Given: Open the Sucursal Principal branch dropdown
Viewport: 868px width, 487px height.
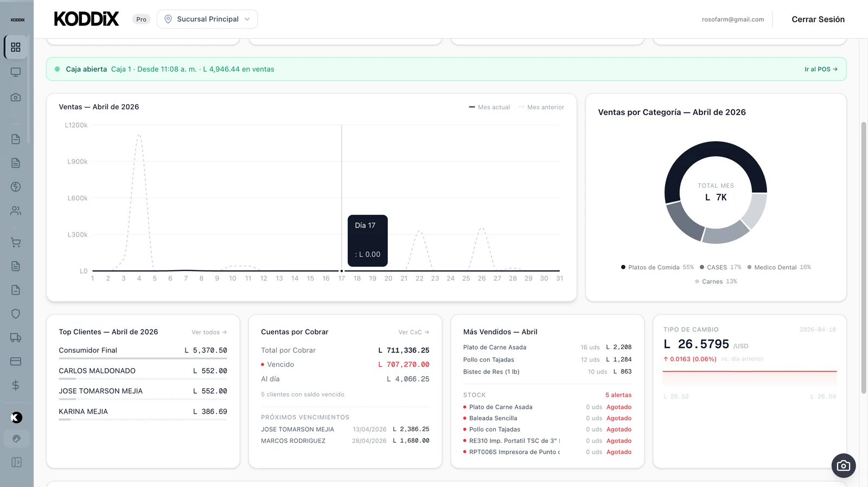Looking at the screenshot, I should 207,19.
